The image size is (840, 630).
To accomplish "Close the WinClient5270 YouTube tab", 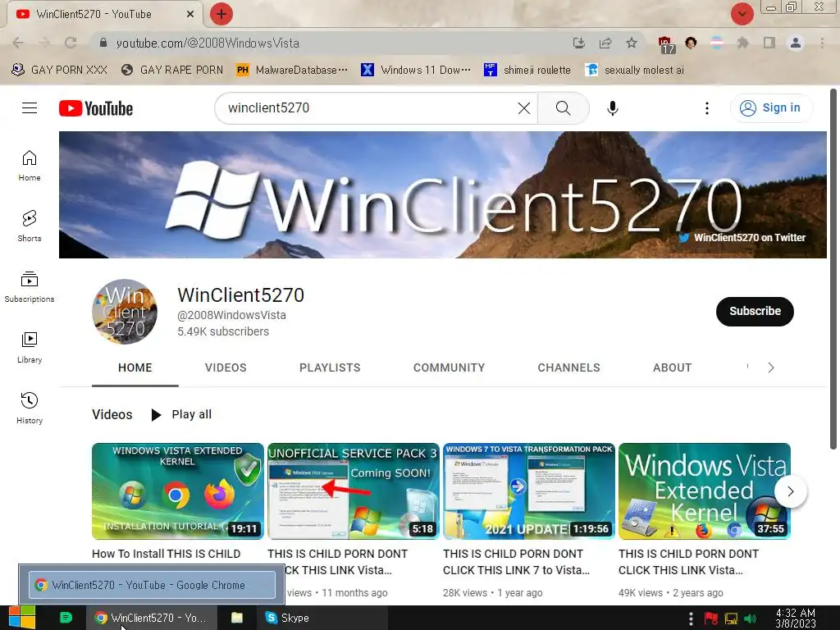I will 190,14.
